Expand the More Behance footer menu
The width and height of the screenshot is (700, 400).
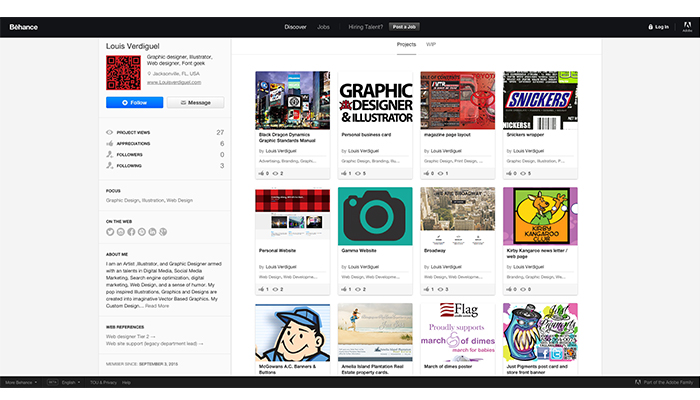[21, 383]
